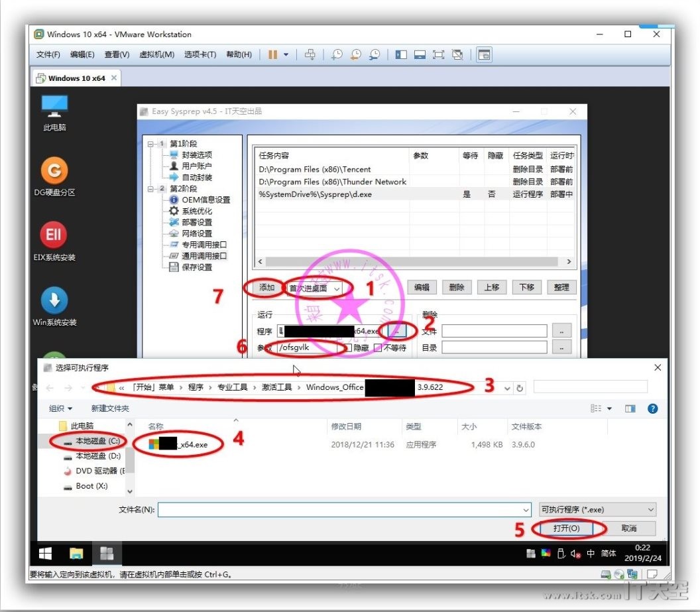This screenshot has height=612, width=700.
Task: Open the 可执行程序 (*.exe) file type dropdown
Action: 598,509
